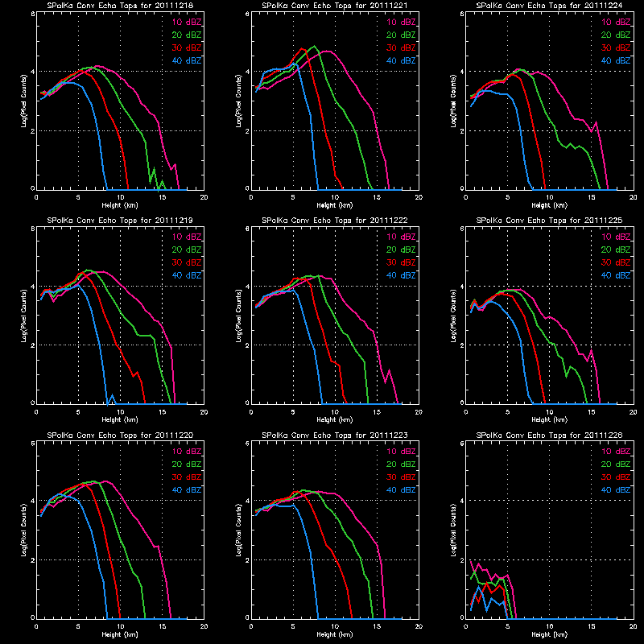Click "Height (km)" axis label of the 20111226 plot

(x=550, y=634)
